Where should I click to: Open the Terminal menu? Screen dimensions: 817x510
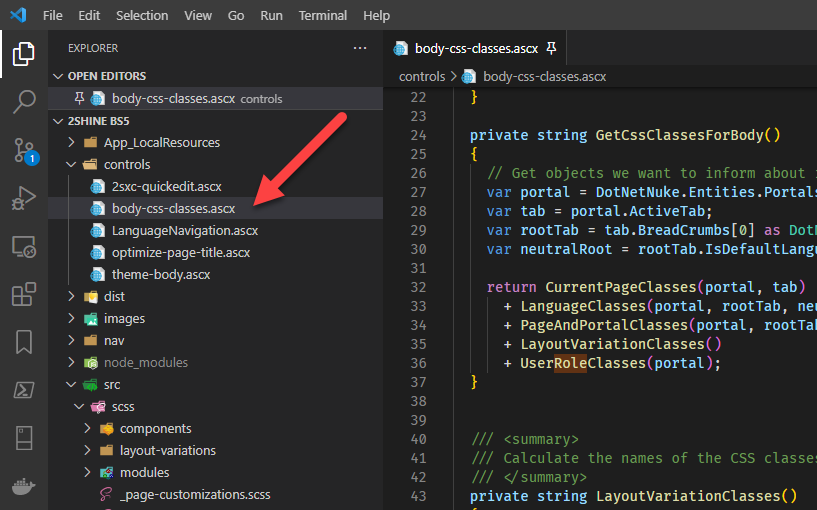[323, 16]
